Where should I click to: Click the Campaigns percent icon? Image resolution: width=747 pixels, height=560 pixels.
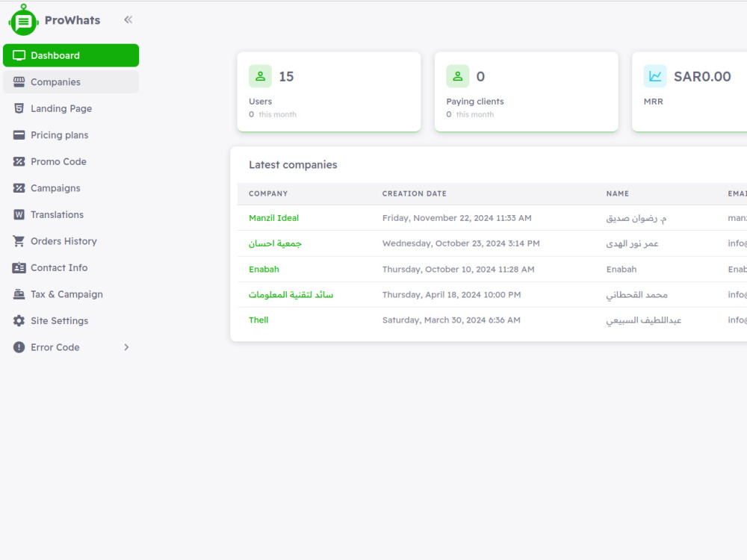[19, 188]
